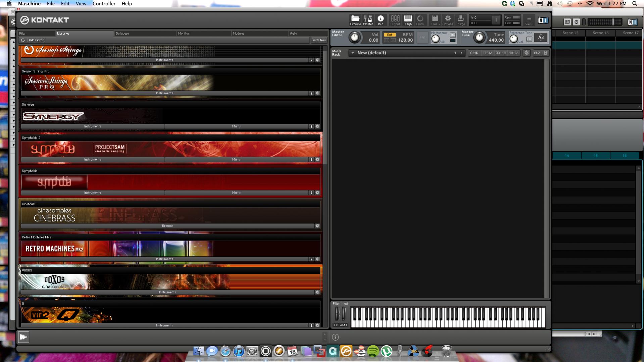
Task: Click Browse under Cinebrass library
Action: (167, 226)
